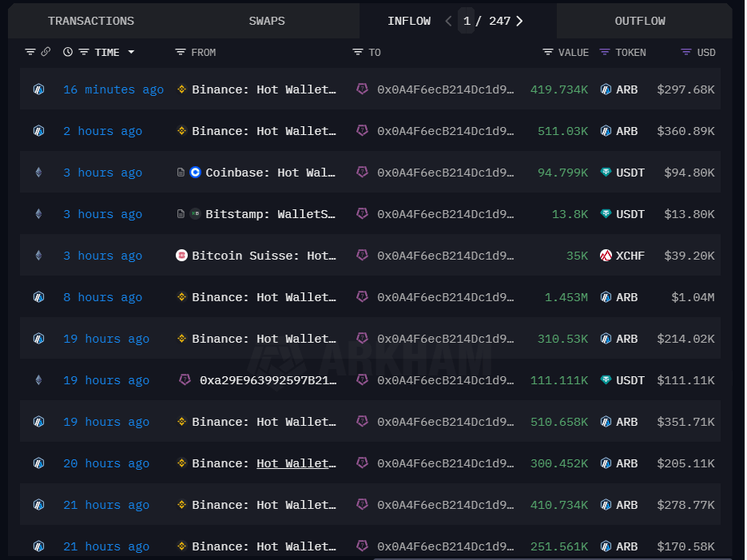Click the Arbitrum chain icon beside the first transaction
The image size is (747, 560).
[38, 89]
